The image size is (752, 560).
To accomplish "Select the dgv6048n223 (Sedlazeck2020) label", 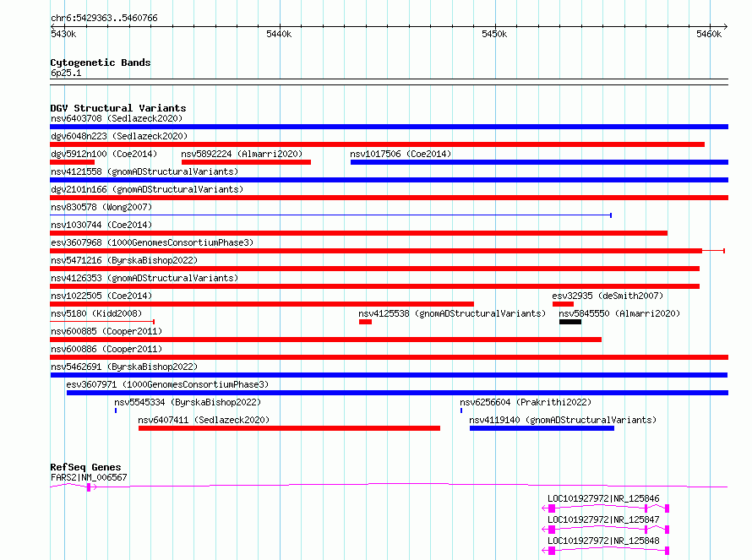I will click(119, 136).
